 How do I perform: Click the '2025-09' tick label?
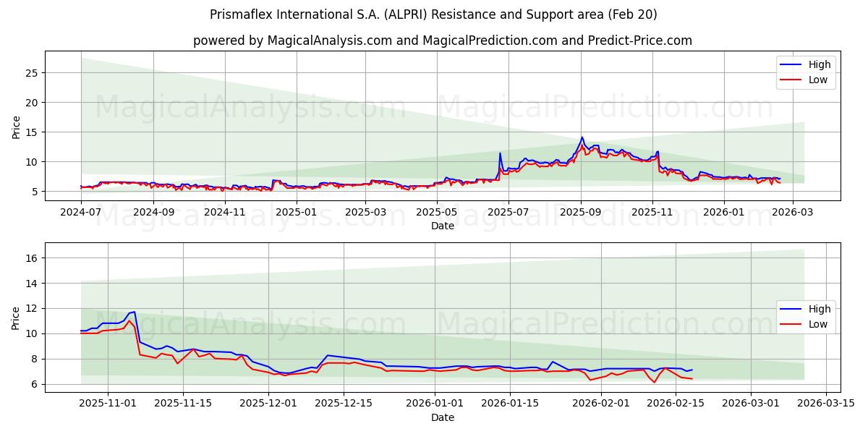click(581, 212)
